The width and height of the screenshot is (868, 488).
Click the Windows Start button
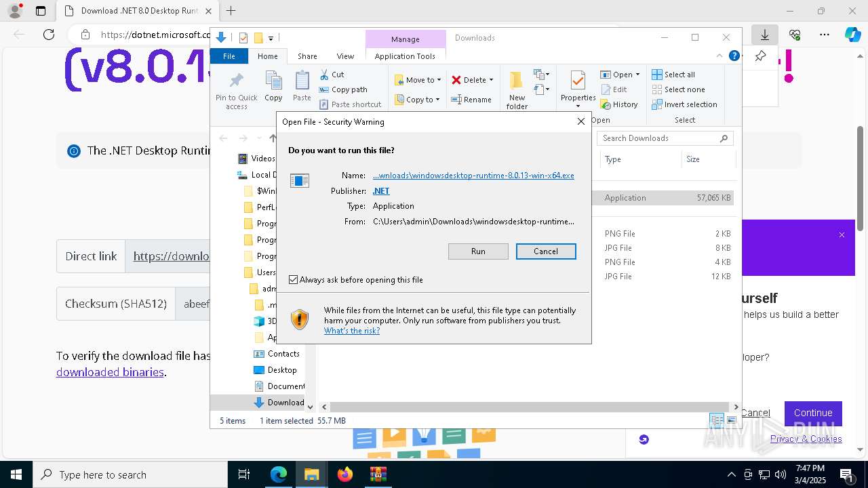(16, 474)
